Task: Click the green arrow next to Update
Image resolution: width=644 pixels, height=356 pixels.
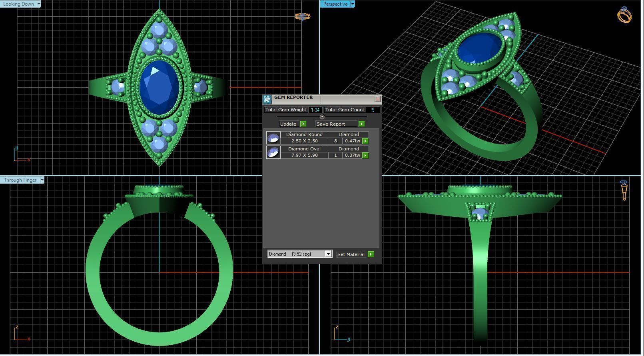Action: 303,124
